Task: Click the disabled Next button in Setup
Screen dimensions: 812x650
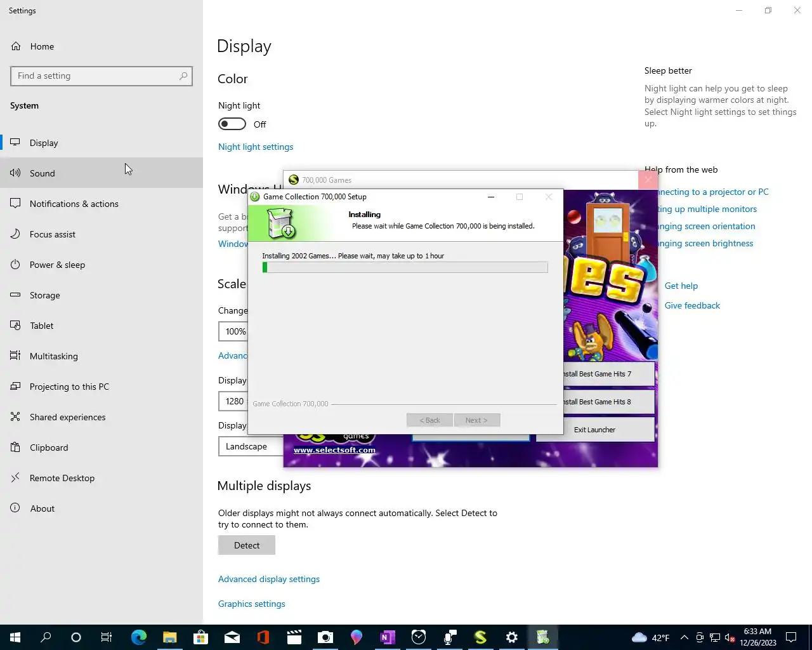Action: pyautogui.click(x=476, y=420)
